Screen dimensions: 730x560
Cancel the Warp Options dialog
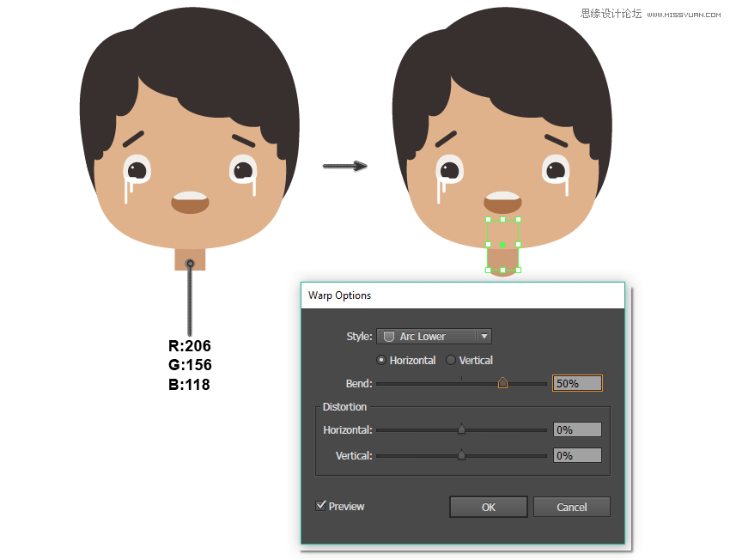[x=572, y=507]
